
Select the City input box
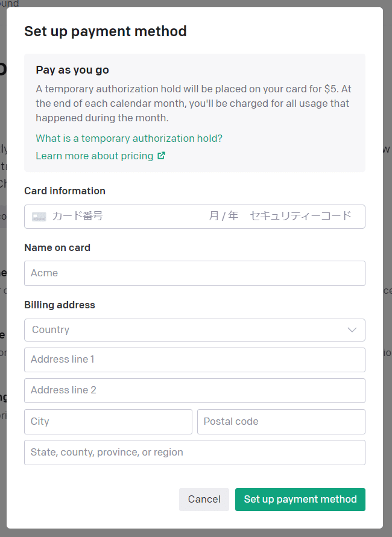108,422
